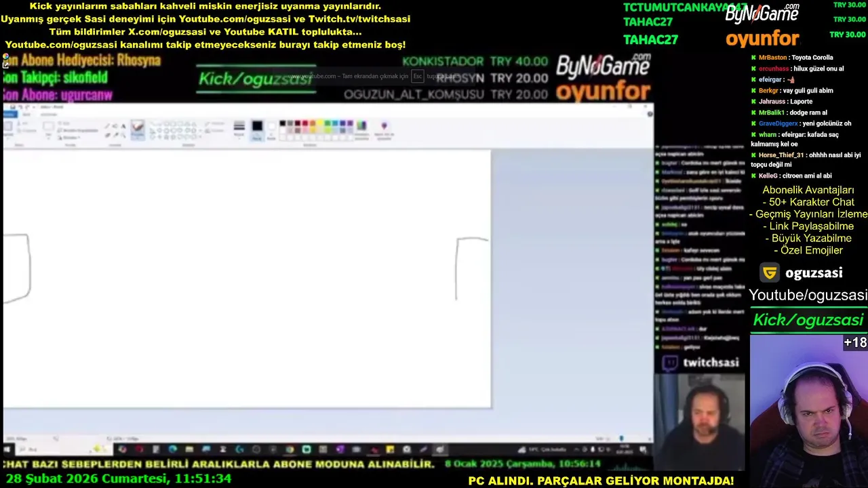Choose Color 2 box in Paint
Viewport: 868px width, 488px height.
[x=271, y=129]
